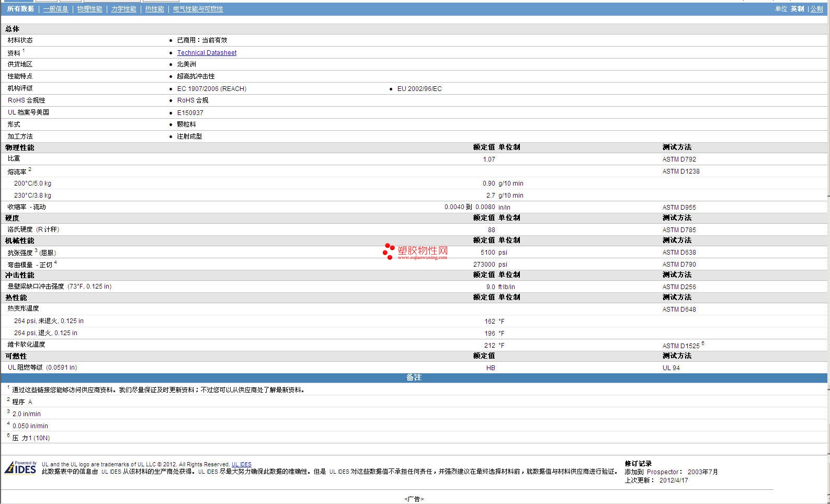Click the 物理性能 section heading
The image size is (830, 504).
[20, 147]
